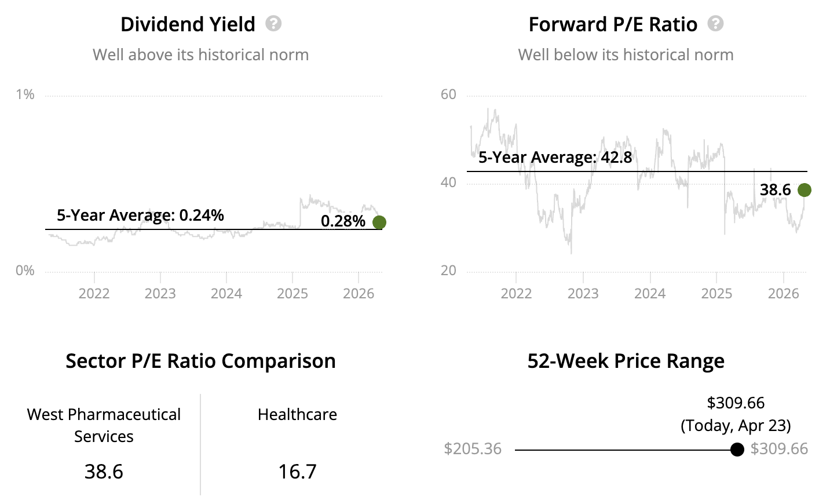Click the Sector P/E Ratio Comparison heading
The height and width of the screenshot is (504, 819).
[x=200, y=361]
